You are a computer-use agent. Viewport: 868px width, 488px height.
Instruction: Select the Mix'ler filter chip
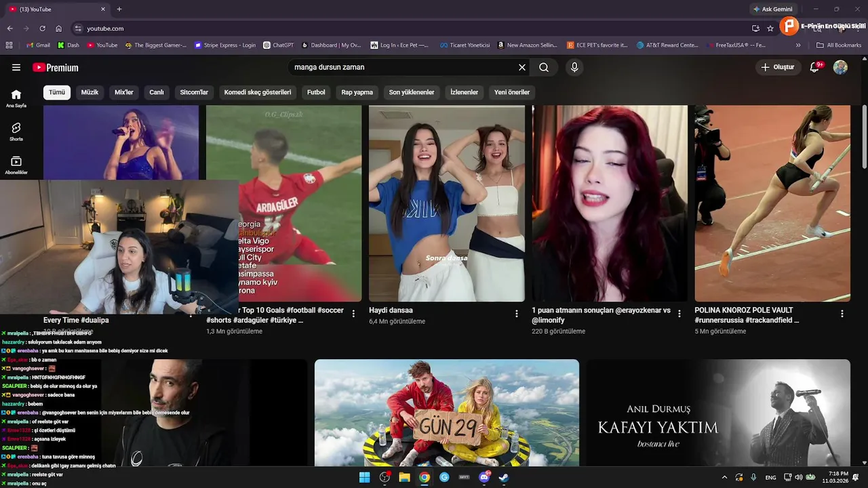tap(124, 92)
